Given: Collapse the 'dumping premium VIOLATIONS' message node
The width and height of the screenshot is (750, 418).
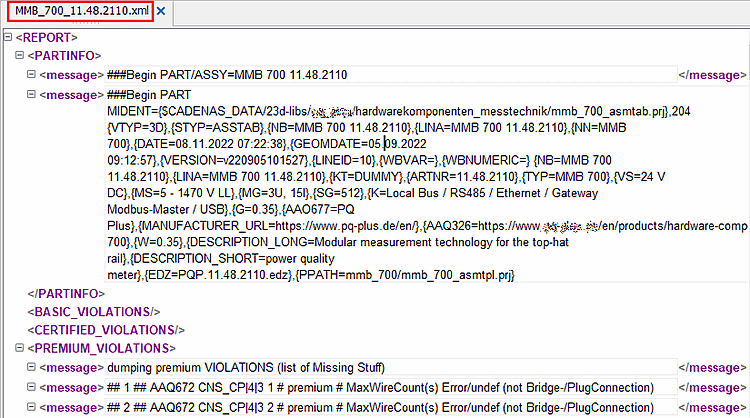Looking at the screenshot, I should (31, 367).
